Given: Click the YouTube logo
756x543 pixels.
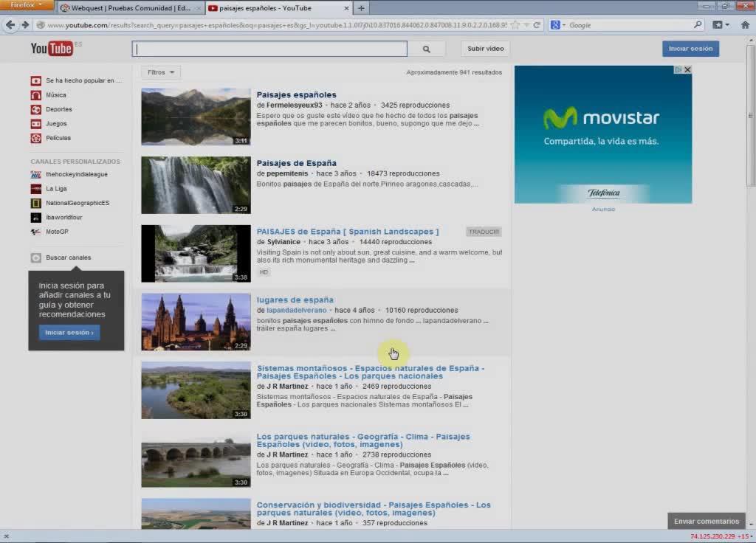Looking at the screenshot, I should (52, 49).
